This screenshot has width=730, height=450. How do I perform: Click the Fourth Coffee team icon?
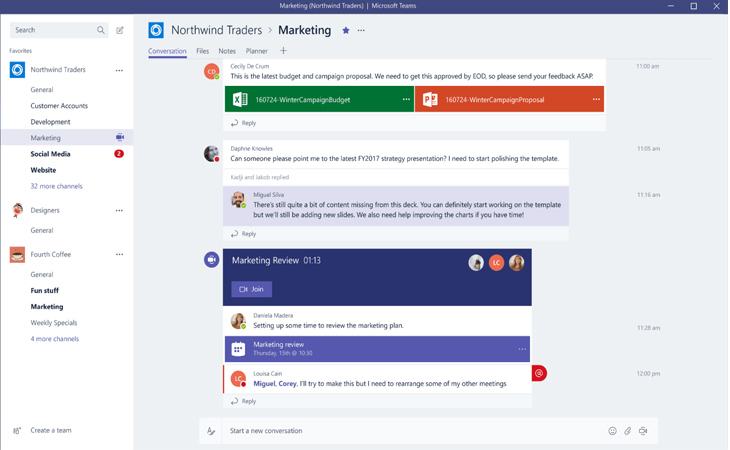[x=17, y=255]
